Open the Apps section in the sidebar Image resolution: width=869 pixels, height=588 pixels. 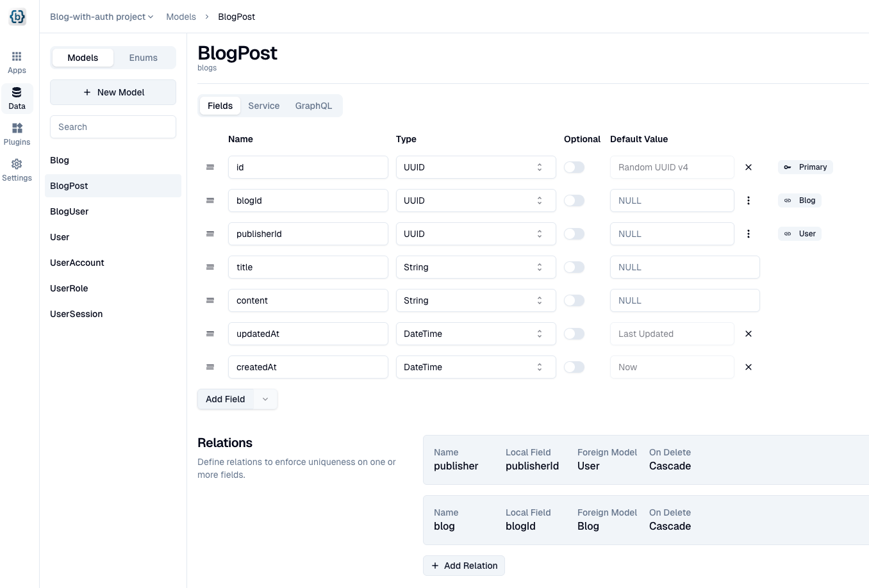17,61
